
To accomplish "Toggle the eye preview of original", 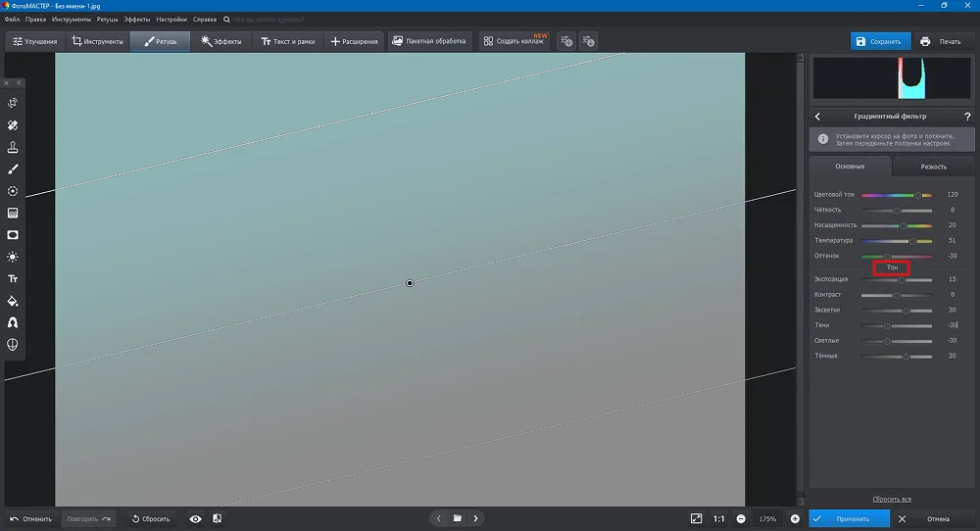I will click(x=196, y=518).
